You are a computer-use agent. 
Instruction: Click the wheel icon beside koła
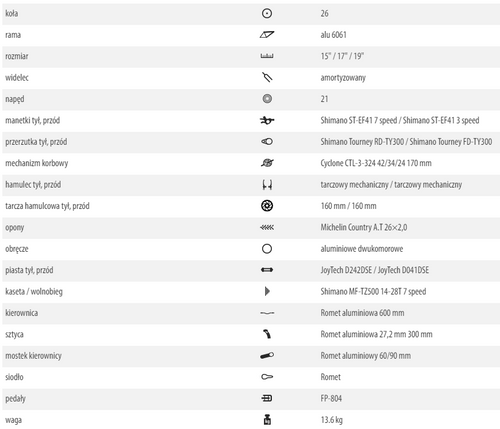pos(267,13)
